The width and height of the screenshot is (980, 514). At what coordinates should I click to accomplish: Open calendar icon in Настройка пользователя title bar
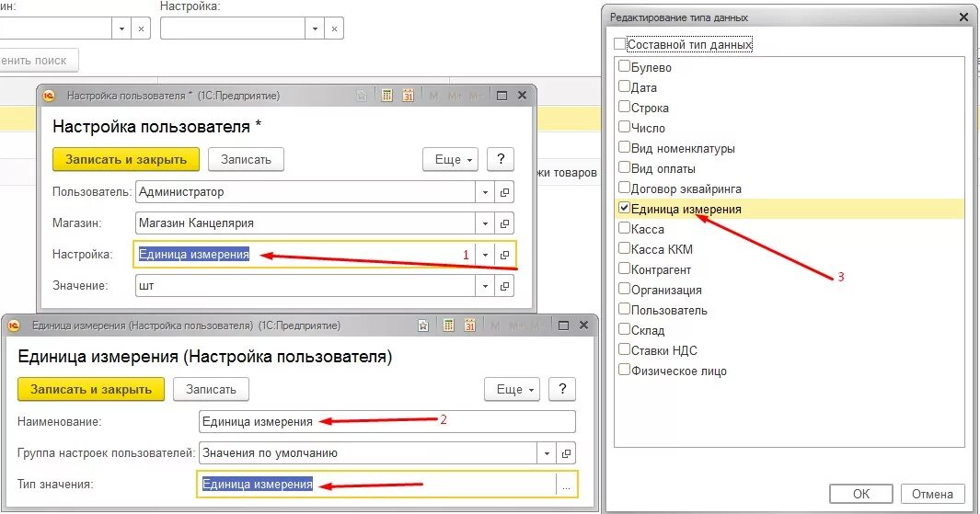click(x=409, y=96)
